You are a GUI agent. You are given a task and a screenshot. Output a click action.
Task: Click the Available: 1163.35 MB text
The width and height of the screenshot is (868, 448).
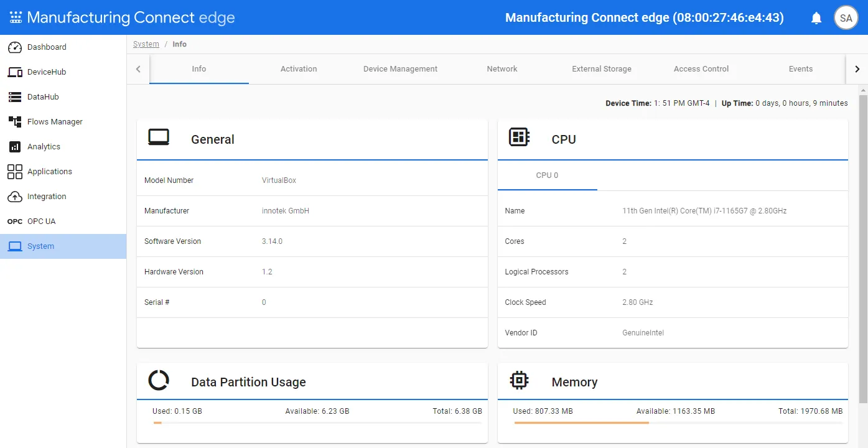(x=676, y=411)
